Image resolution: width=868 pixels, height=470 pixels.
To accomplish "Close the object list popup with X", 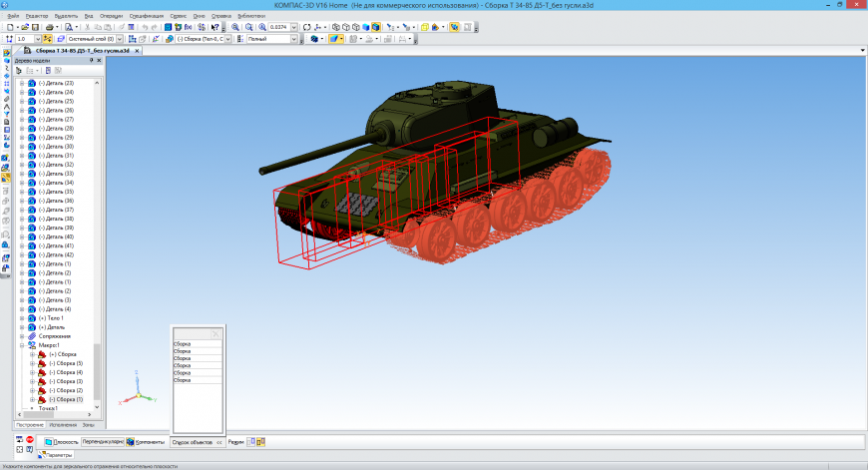I will 216,334.
